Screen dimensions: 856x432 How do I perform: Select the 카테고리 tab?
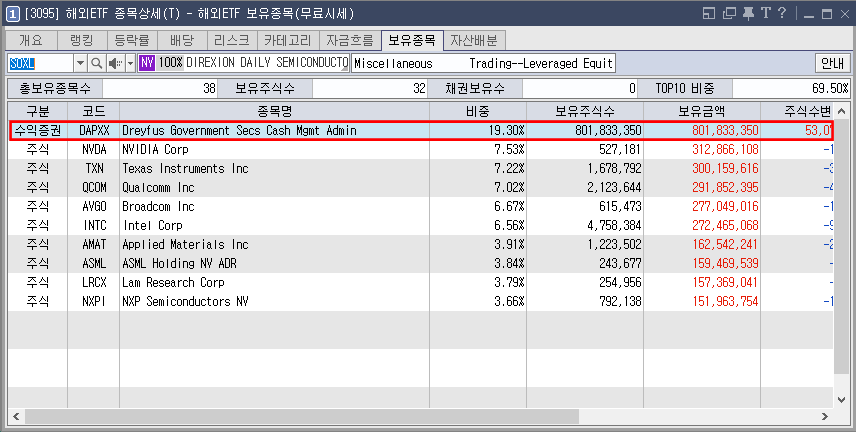pyautogui.click(x=288, y=40)
